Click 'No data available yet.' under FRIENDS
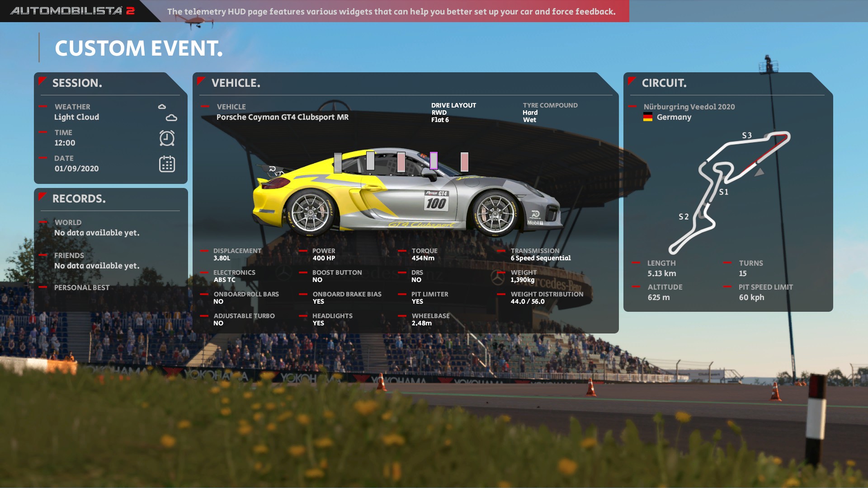Screen dimensions: 868x488 (x=97, y=266)
